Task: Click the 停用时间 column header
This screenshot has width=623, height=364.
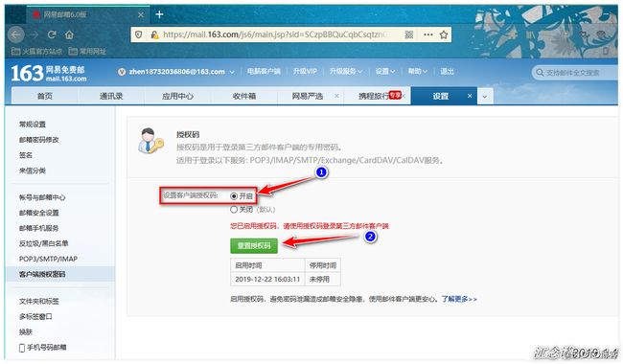Action: point(323,265)
